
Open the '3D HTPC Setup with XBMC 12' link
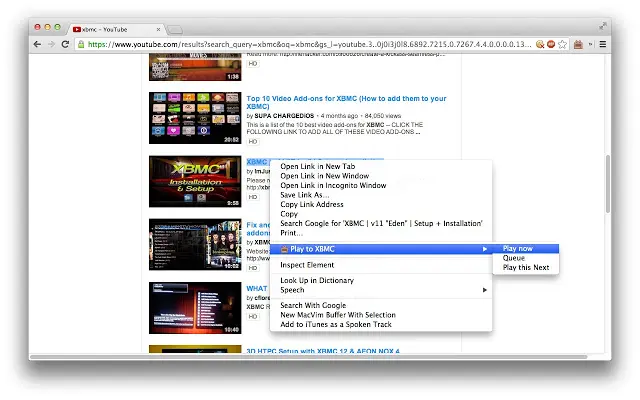[x=323, y=351]
